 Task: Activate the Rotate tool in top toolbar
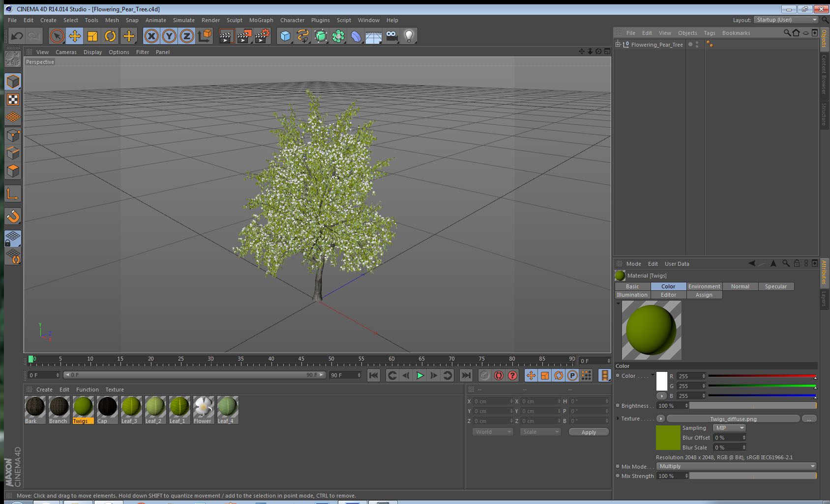coord(110,36)
